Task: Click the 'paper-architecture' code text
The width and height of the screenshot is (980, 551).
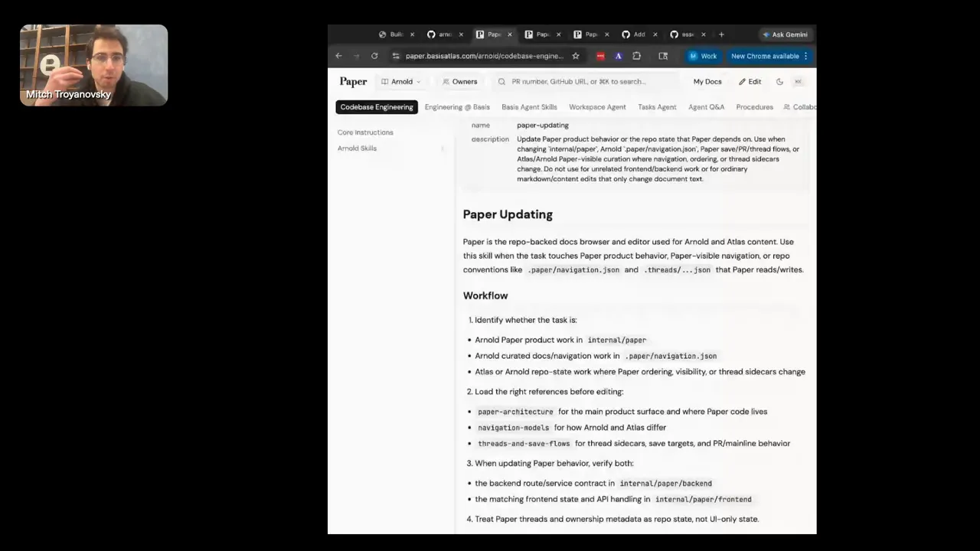Action: click(515, 412)
